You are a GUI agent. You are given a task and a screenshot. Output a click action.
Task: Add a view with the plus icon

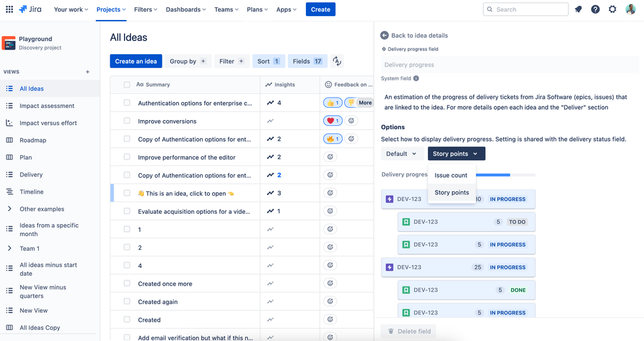(x=88, y=72)
